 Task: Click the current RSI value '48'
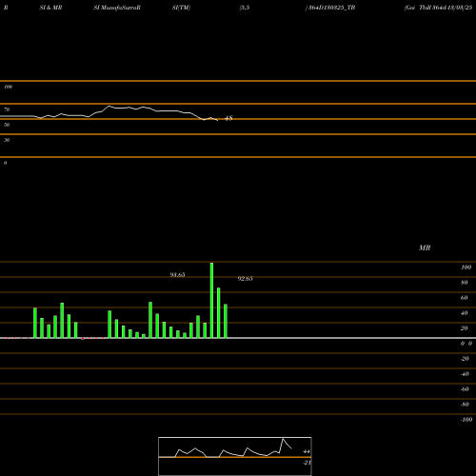point(228,118)
